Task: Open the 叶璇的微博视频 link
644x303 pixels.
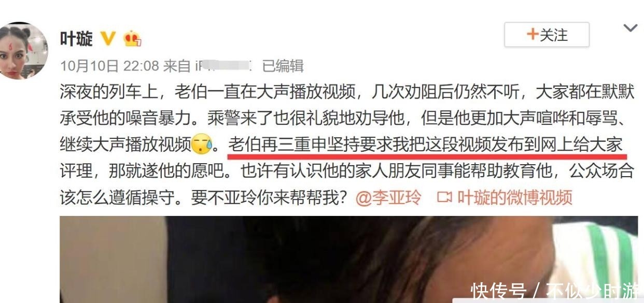Action: 514,197
